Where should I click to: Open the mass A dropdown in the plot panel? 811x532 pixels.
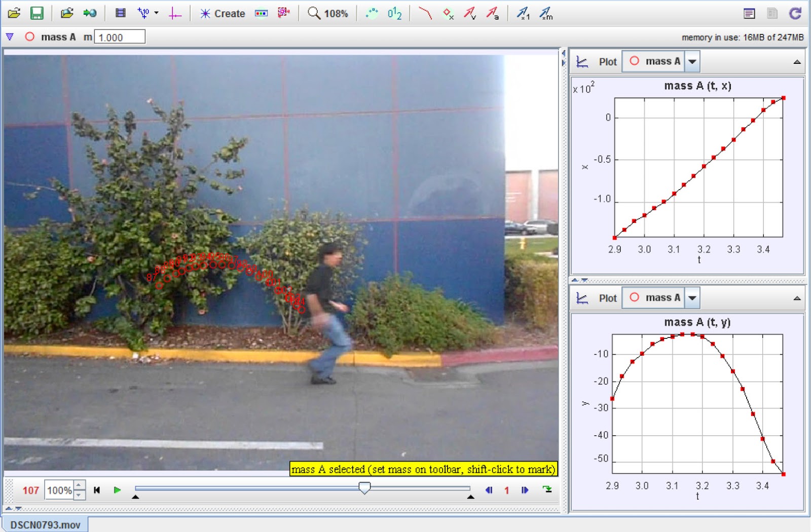pyautogui.click(x=692, y=61)
